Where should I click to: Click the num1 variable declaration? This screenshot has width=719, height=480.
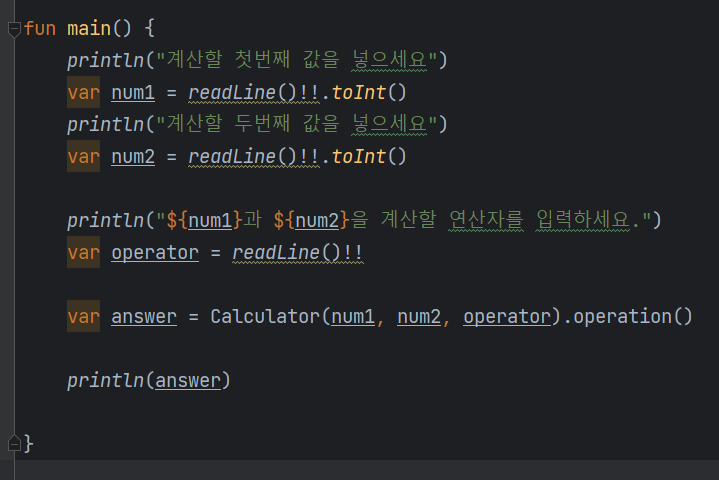point(133,93)
